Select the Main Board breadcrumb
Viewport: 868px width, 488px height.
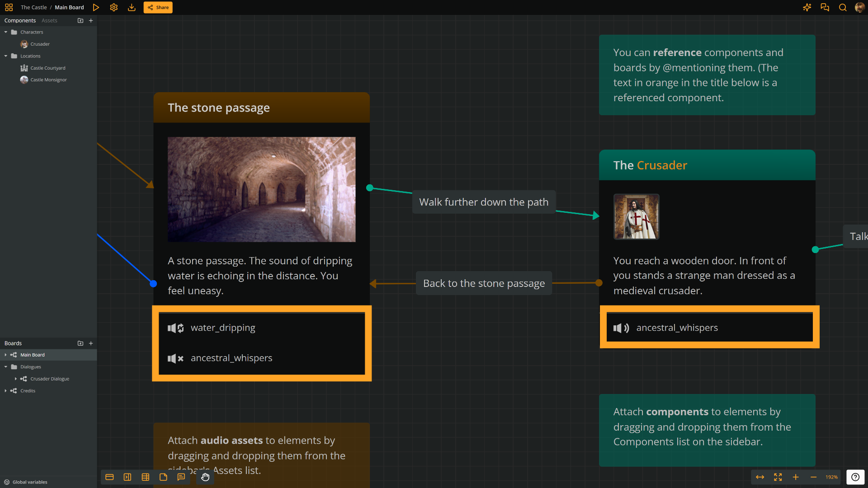pyautogui.click(x=69, y=7)
